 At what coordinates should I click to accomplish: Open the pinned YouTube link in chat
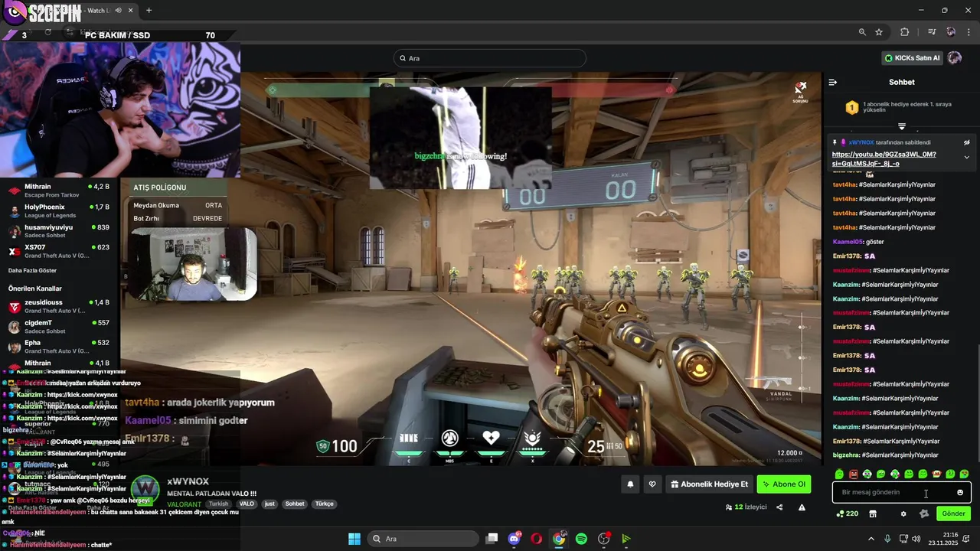tap(884, 158)
